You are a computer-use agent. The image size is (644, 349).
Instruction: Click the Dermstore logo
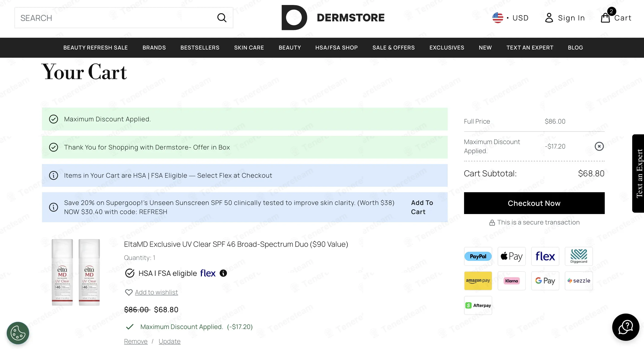click(333, 17)
